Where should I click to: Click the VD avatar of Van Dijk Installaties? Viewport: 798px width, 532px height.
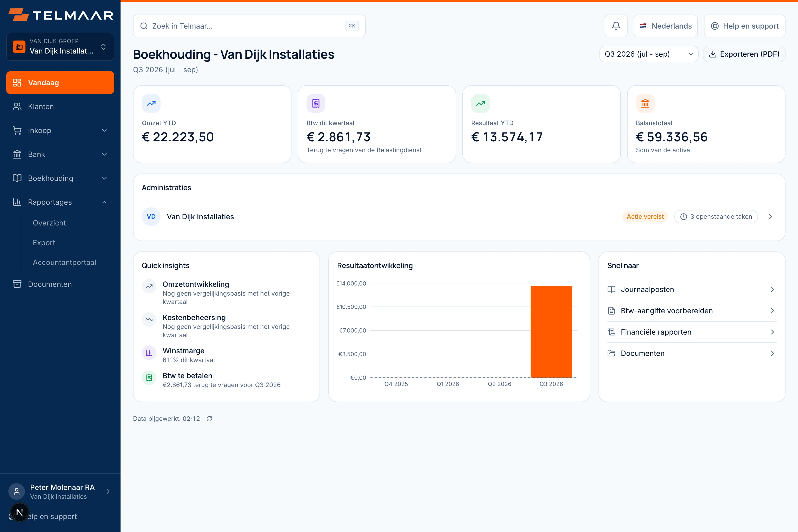[x=151, y=216]
